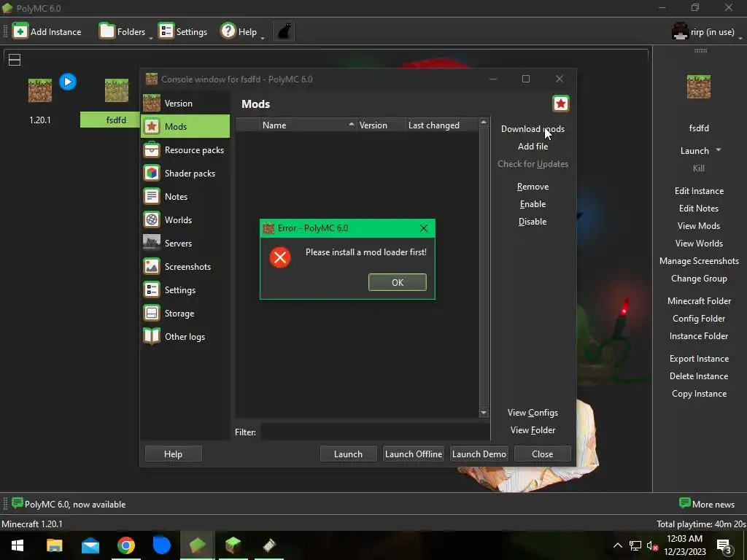Screen dimensions: 747x560
Task: Click View Folder in the mods panel
Action: (x=533, y=430)
